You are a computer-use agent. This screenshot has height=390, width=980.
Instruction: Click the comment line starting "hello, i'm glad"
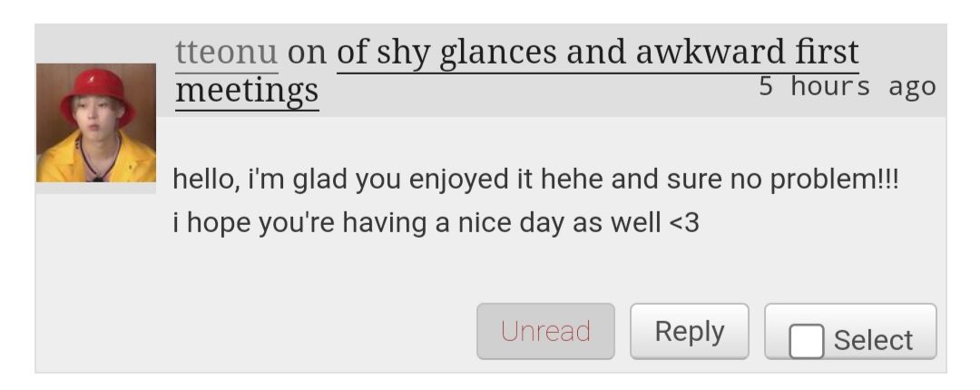[x=535, y=180]
